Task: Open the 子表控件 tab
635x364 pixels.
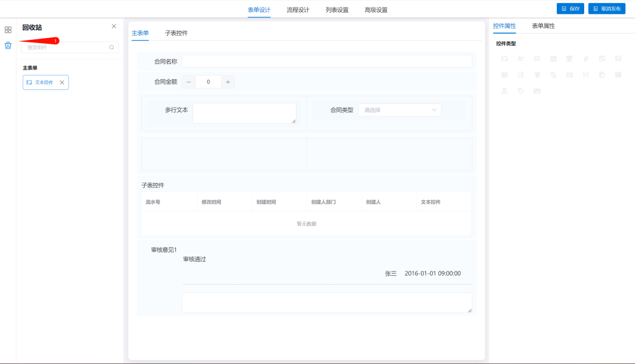Action: pos(176,33)
